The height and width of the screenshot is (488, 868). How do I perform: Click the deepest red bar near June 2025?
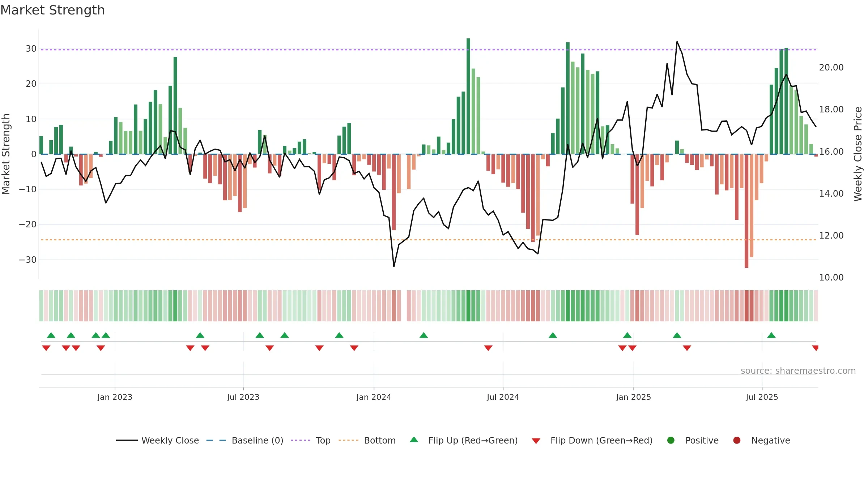(746, 211)
